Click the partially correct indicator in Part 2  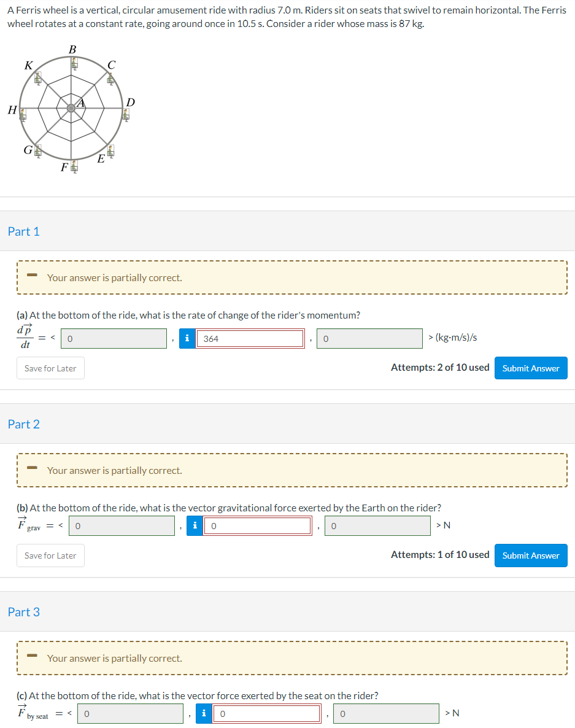coord(31,470)
